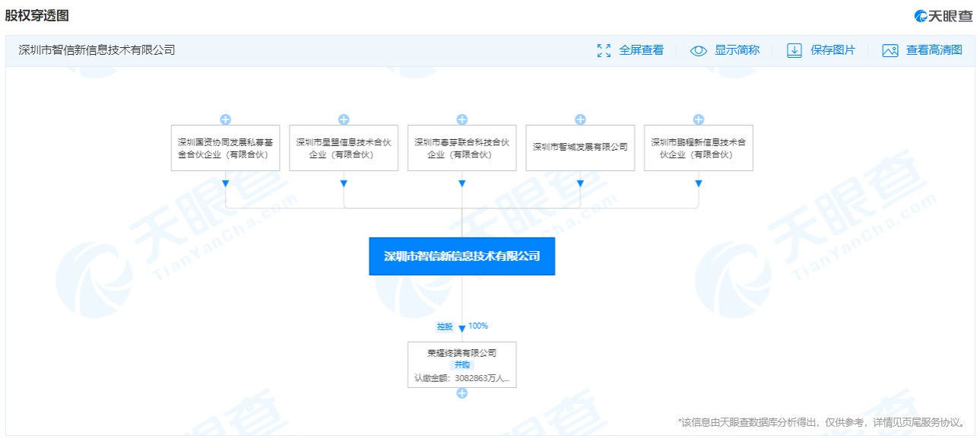Click the 认缴金额 amount text

tap(461, 377)
